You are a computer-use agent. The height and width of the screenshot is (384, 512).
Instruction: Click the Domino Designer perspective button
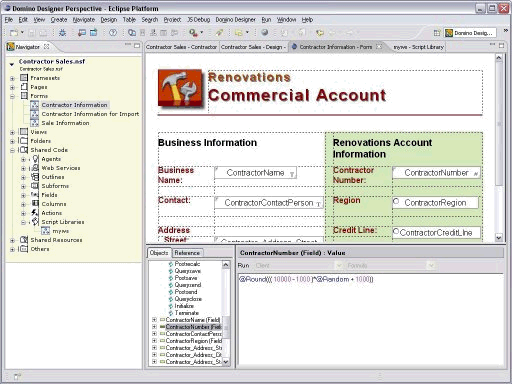[470, 33]
